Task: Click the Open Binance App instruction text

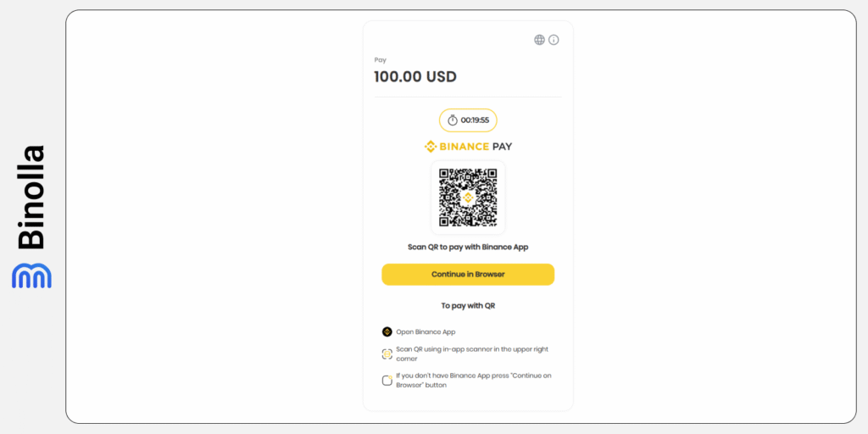Action: tap(426, 331)
